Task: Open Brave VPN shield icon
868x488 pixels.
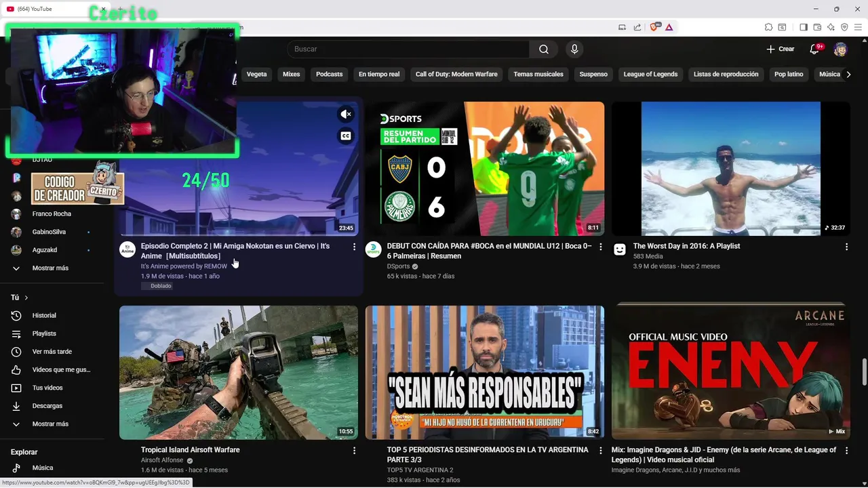Action: pos(844,27)
